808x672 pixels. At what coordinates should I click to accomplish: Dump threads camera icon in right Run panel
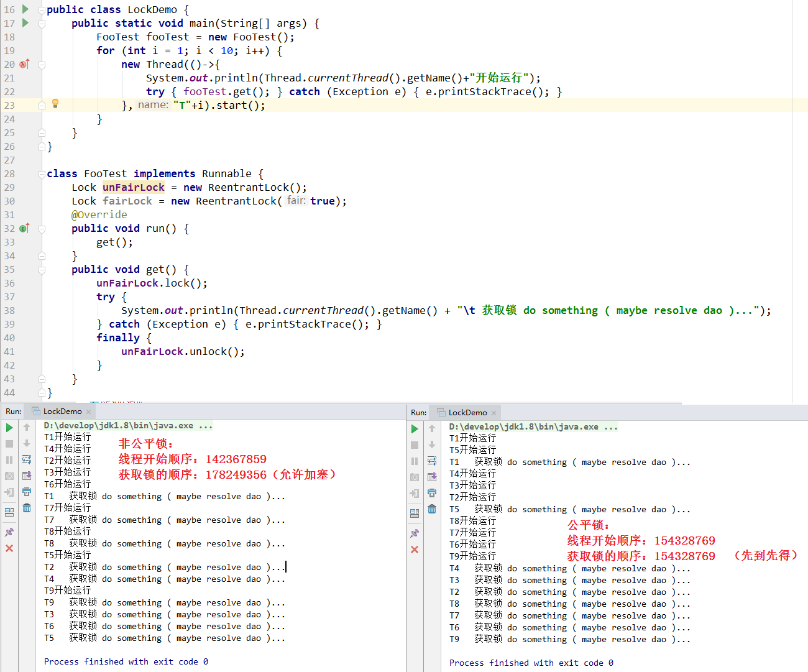(x=415, y=477)
